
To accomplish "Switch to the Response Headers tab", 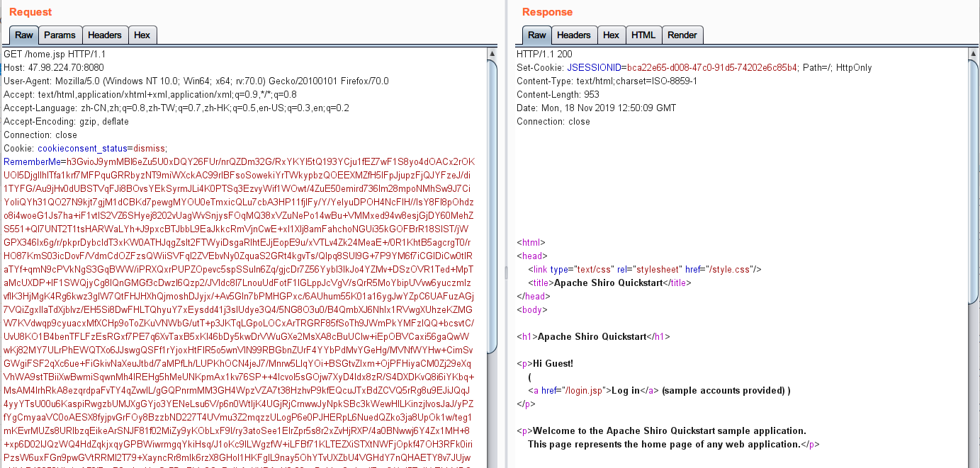I will point(574,35).
